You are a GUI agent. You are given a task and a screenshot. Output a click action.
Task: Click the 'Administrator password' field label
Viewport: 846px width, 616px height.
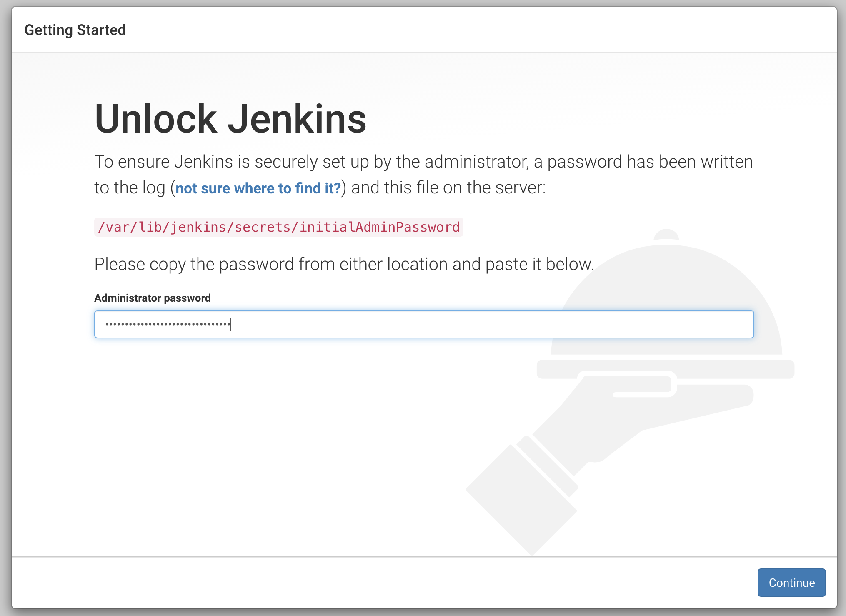(153, 298)
